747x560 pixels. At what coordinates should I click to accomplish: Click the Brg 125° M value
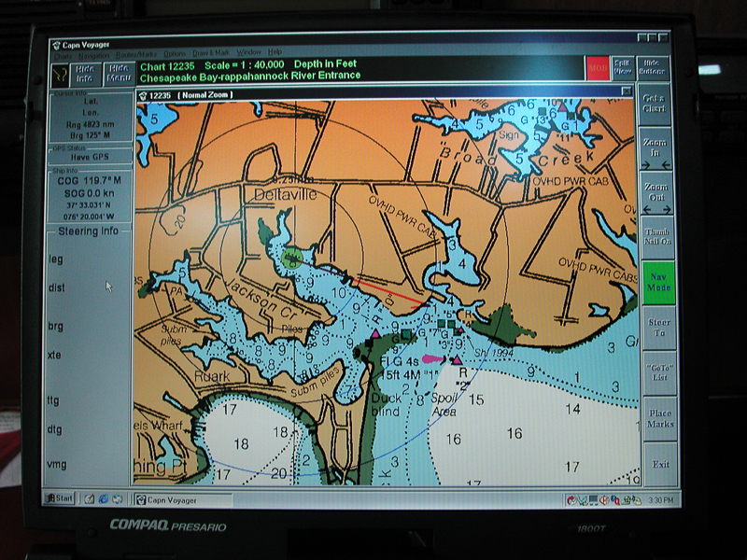tap(90, 135)
